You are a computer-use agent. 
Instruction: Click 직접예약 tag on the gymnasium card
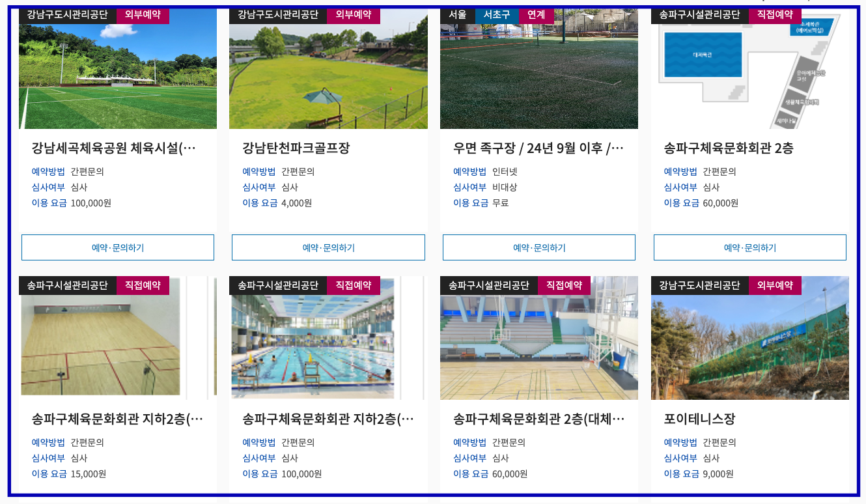coord(564,285)
